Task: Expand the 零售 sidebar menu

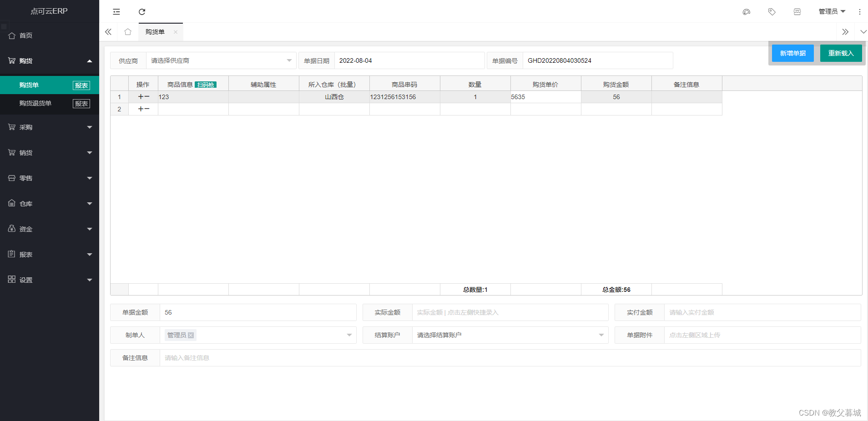Action: [50, 178]
